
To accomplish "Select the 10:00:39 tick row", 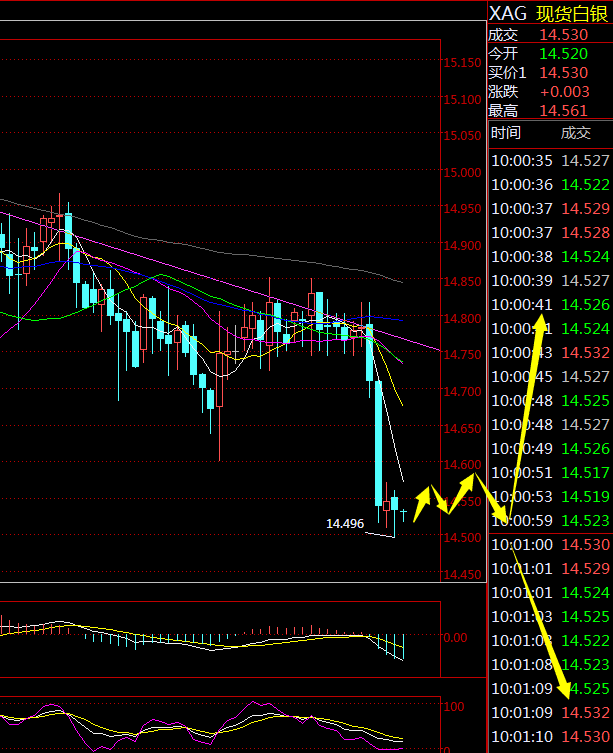I will click(551, 280).
